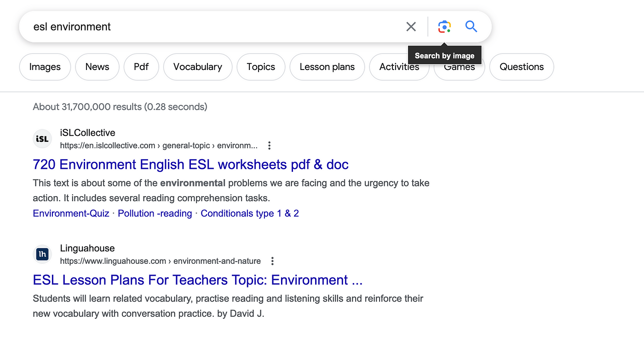Click the iSLCollective site name text
Viewport: 644px width, 343px height.
pos(88,133)
